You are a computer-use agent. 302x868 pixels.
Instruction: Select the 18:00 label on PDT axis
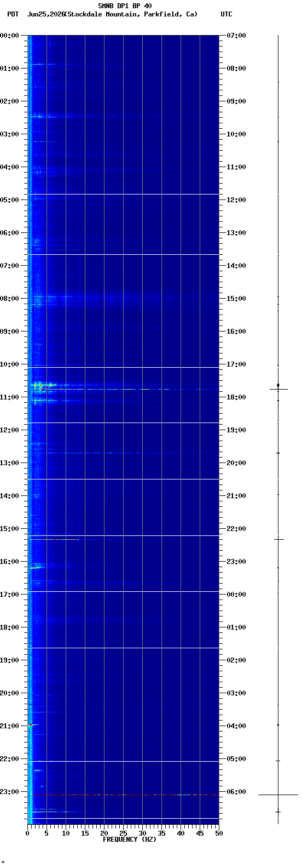point(10,627)
